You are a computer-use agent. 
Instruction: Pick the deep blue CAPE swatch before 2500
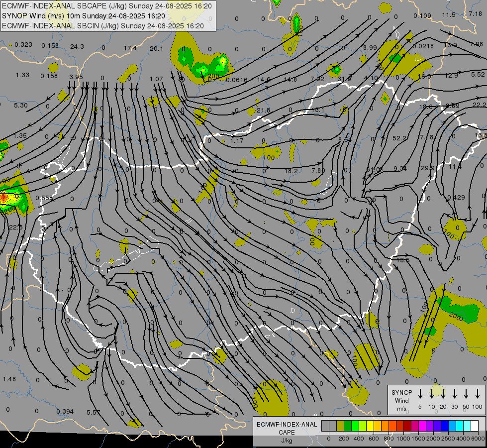click(444, 426)
